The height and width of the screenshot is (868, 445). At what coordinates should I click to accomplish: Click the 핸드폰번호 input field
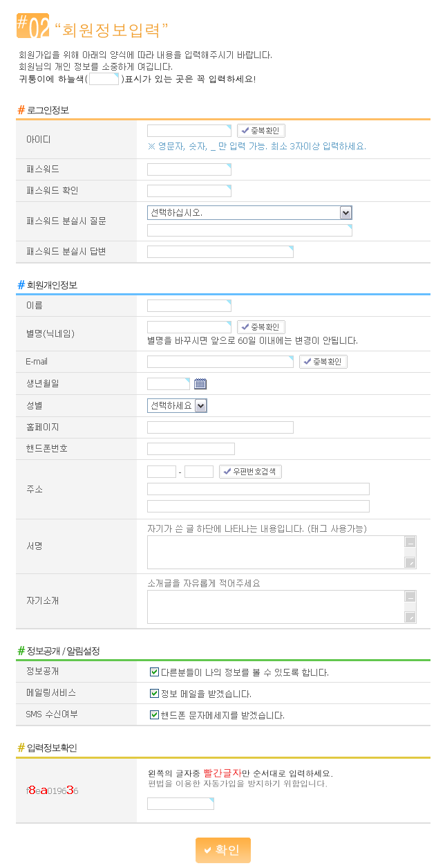coord(191,449)
